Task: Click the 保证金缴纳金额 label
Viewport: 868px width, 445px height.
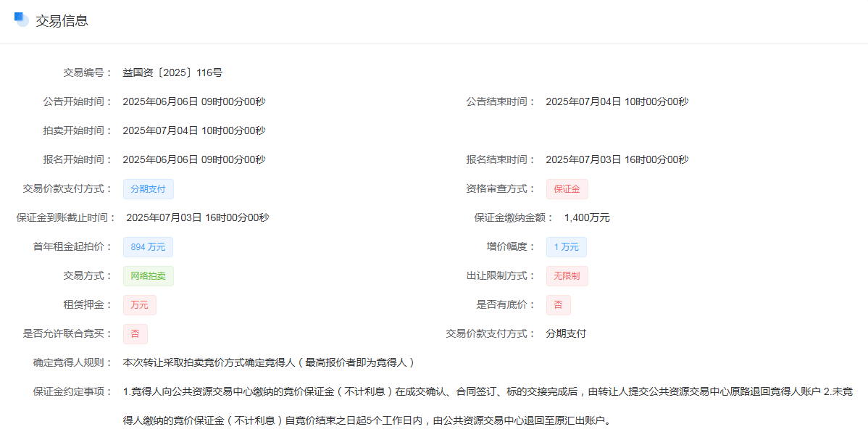Action: click(514, 217)
